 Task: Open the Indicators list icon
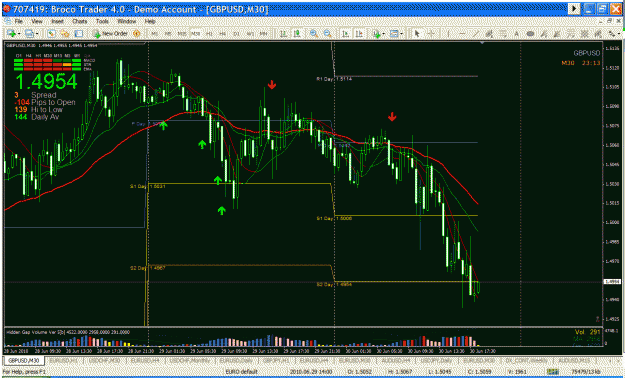376,34
